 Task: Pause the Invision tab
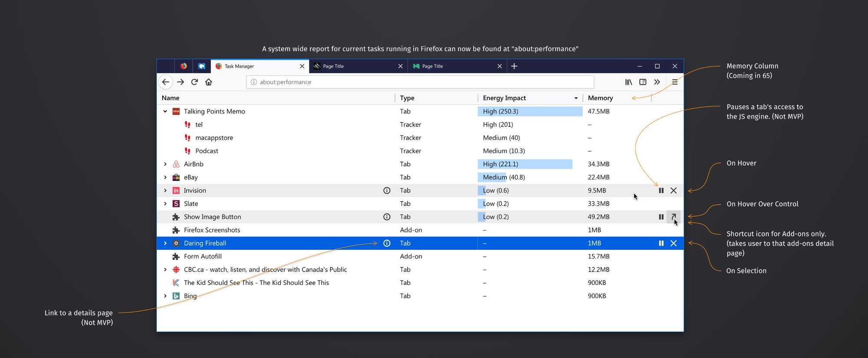661,191
